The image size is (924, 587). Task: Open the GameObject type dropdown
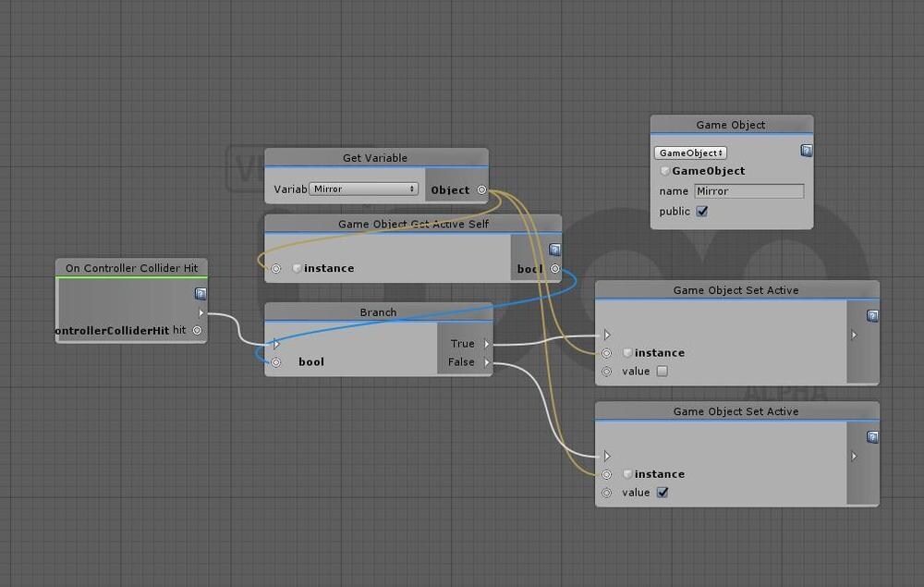click(x=690, y=153)
